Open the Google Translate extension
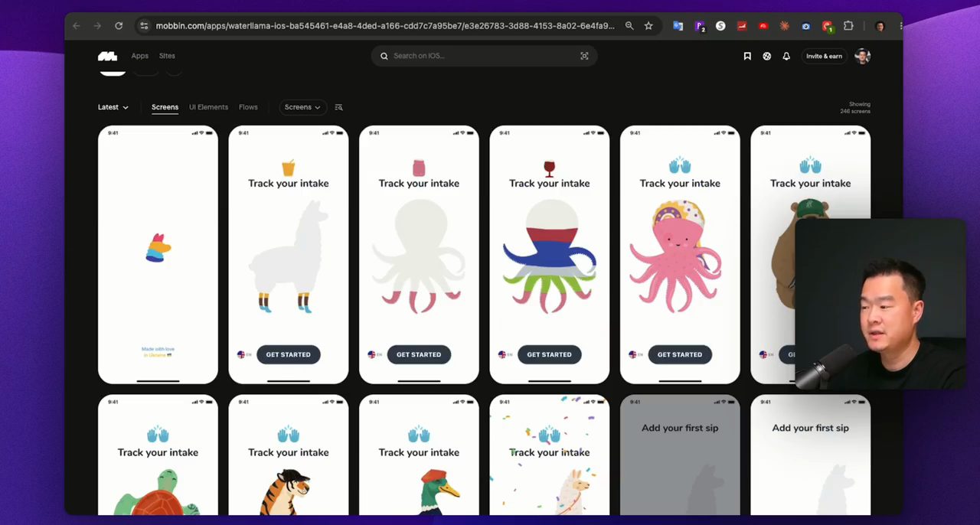The image size is (980, 525). [678, 26]
